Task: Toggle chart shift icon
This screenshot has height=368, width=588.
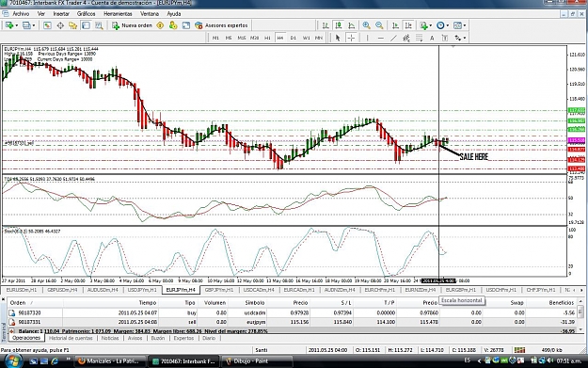Action: click(x=408, y=25)
